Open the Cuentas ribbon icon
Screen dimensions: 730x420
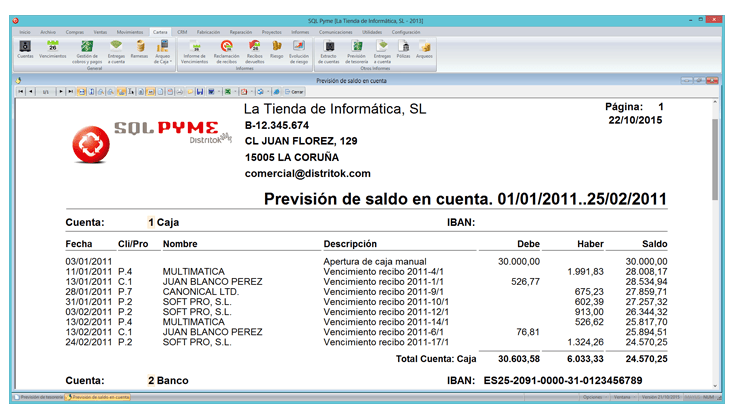pyautogui.click(x=25, y=49)
